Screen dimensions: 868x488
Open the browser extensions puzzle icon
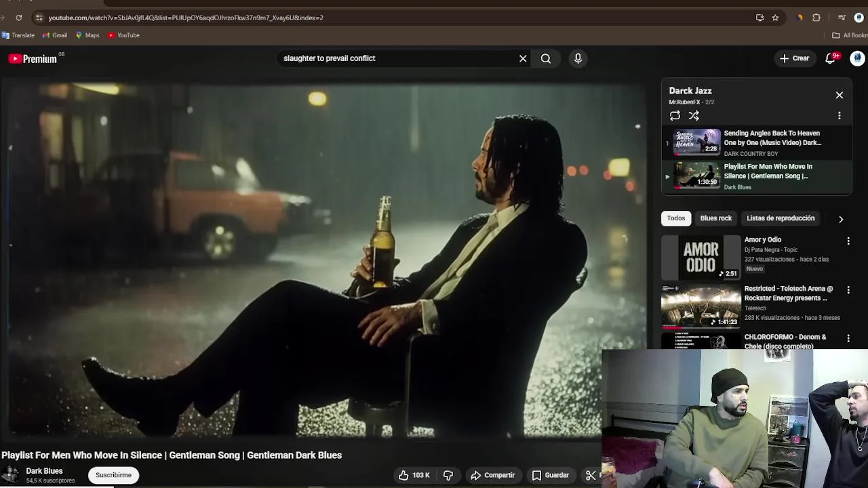pos(816,18)
